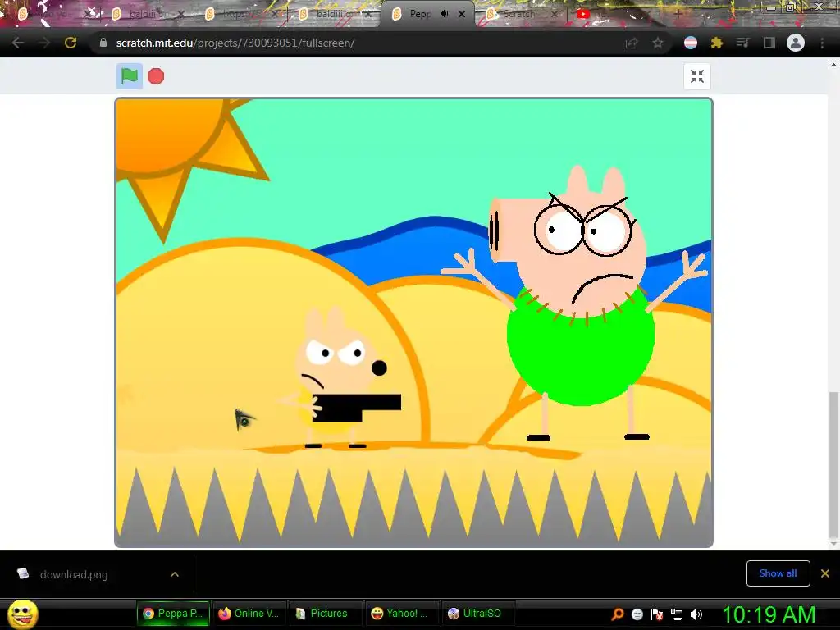The width and height of the screenshot is (840, 630).
Task: Open the Chrome profile avatar menu
Action: pyautogui.click(x=796, y=43)
